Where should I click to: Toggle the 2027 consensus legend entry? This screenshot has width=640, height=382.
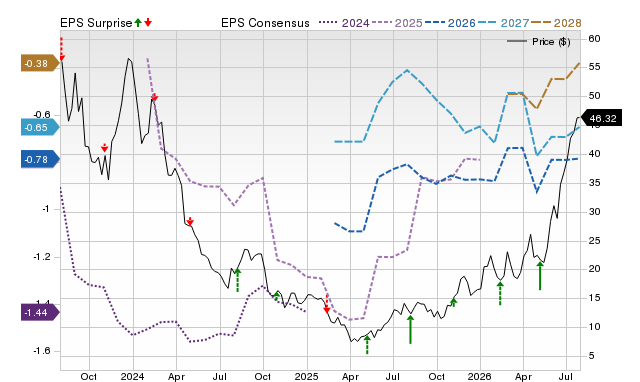pyautogui.click(x=503, y=23)
